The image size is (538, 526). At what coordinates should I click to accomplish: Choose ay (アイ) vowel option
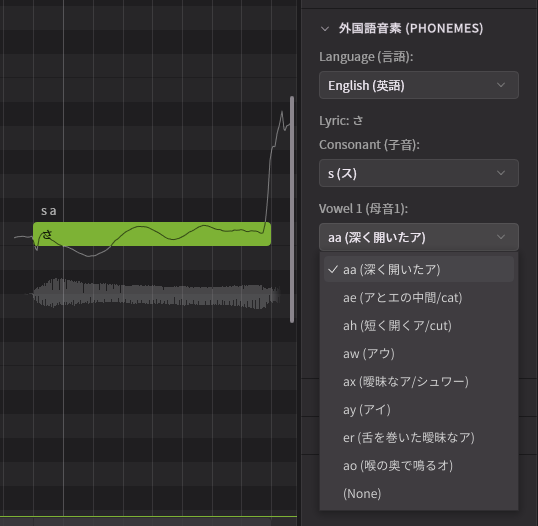coord(419,410)
